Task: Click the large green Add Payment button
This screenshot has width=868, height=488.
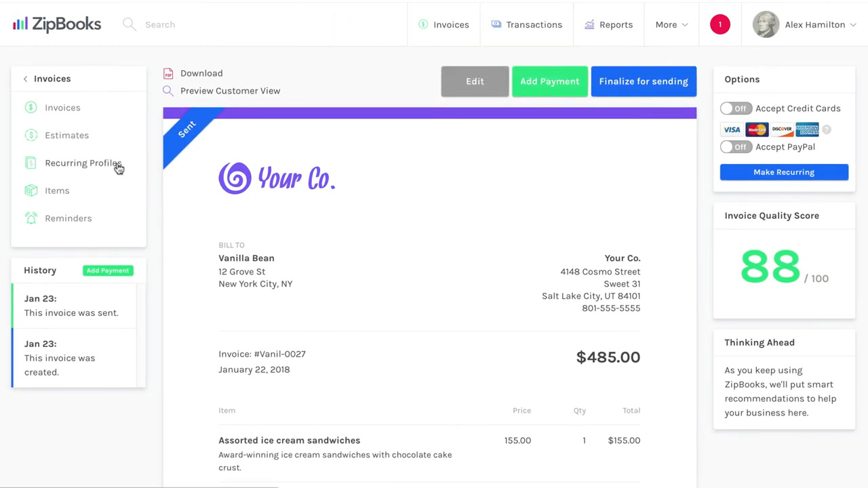Action: tap(550, 81)
